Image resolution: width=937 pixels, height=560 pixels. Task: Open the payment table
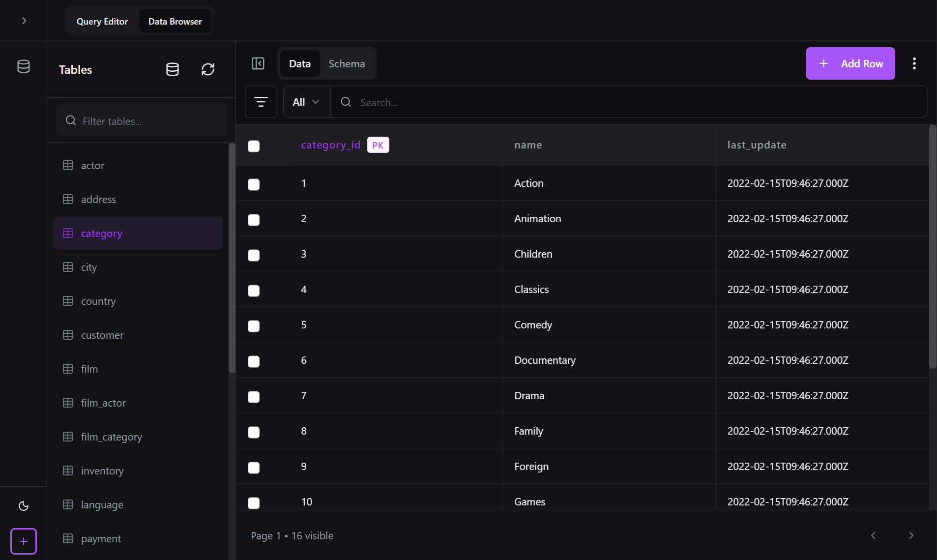click(x=138, y=538)
